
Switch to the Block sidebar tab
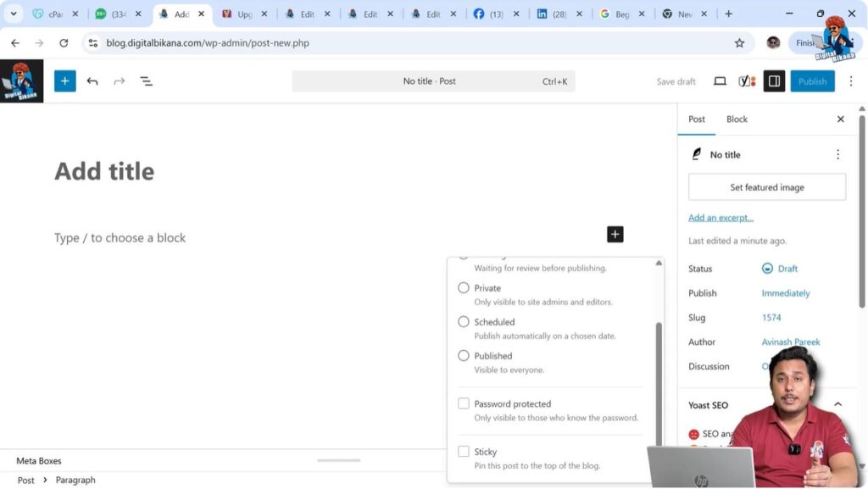(737, 119)
